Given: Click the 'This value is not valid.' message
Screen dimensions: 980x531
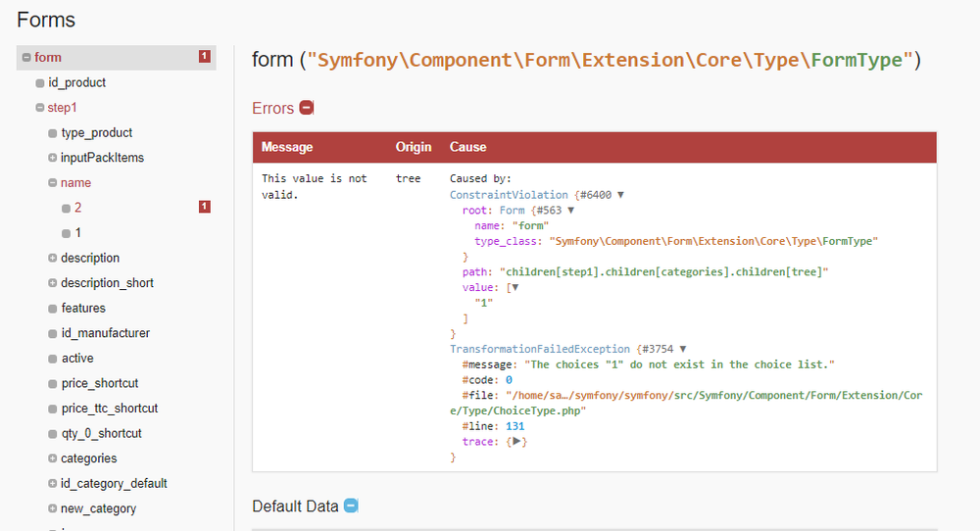Looking at the screenshot, I should tap(315, 187).
